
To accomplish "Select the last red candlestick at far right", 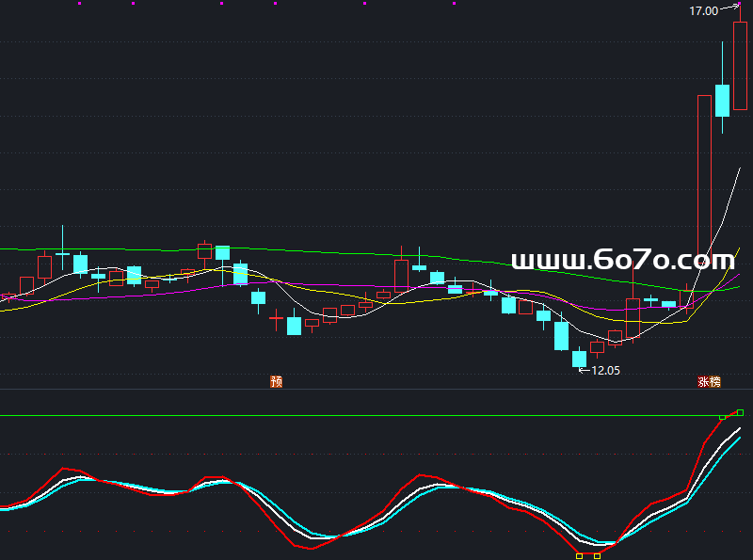I will pos(740,66).
